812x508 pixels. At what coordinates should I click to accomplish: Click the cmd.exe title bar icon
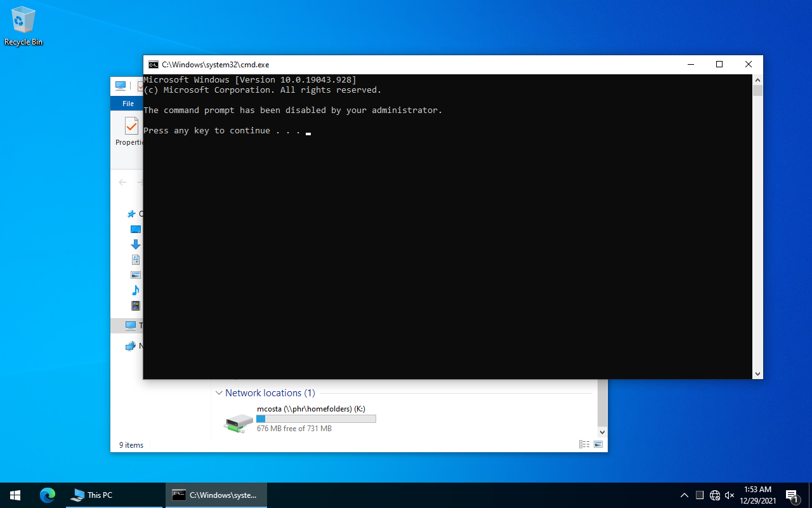click(x=153, y=65)
